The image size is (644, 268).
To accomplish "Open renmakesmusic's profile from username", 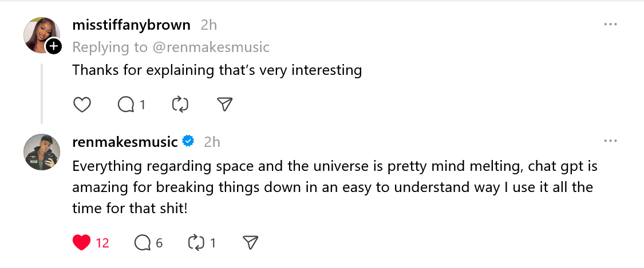I will [125, 142].
